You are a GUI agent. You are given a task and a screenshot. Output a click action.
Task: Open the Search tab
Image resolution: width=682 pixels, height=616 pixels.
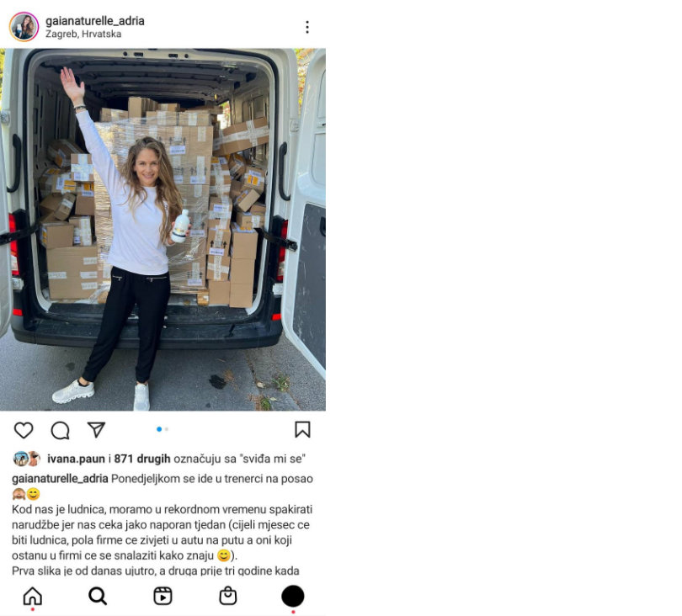pyautogui.click(x=98, y=596)
